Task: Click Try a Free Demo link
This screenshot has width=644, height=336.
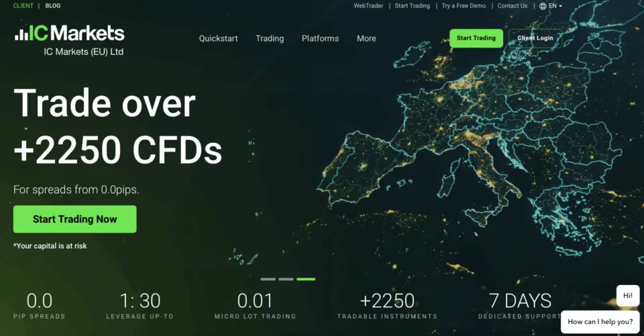Action: [x=464, y=6]
